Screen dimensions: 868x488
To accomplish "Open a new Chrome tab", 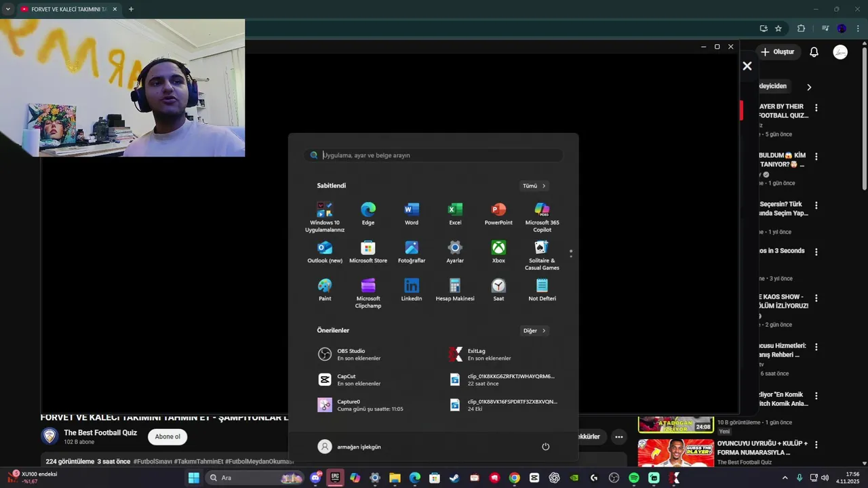I will pos(131,9).
